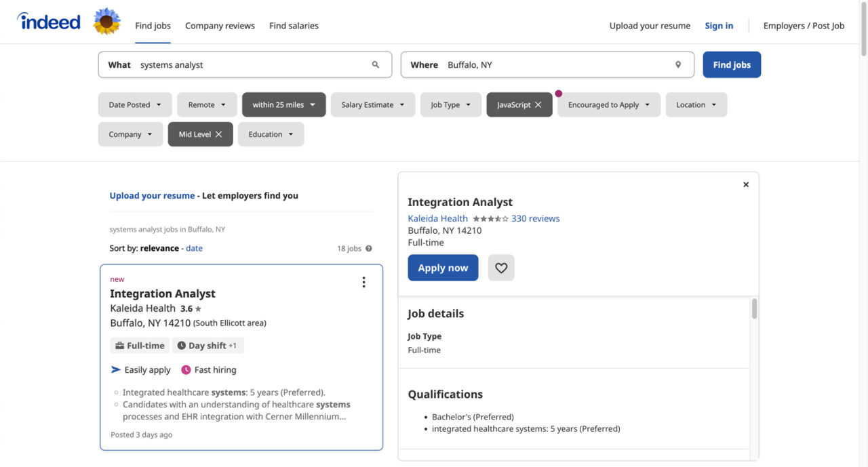Expand the Salary Estimate dropdown
Screen dimensions: 868x467
click(372, 104)
